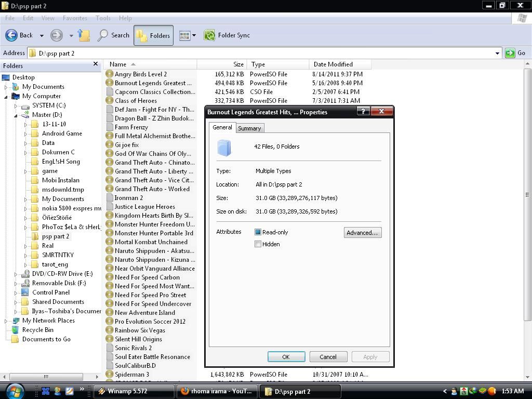Expand the My Documents tree node under Desktop
The width and height of the screenshot is (532, 399).
[x=6, y=87]
